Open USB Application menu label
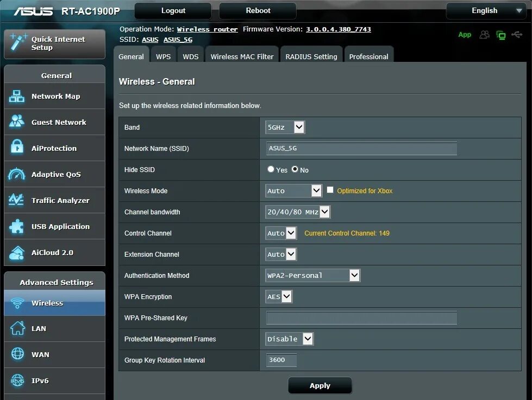The width and height of the screenshot is (532, 400). coord(60,226)
